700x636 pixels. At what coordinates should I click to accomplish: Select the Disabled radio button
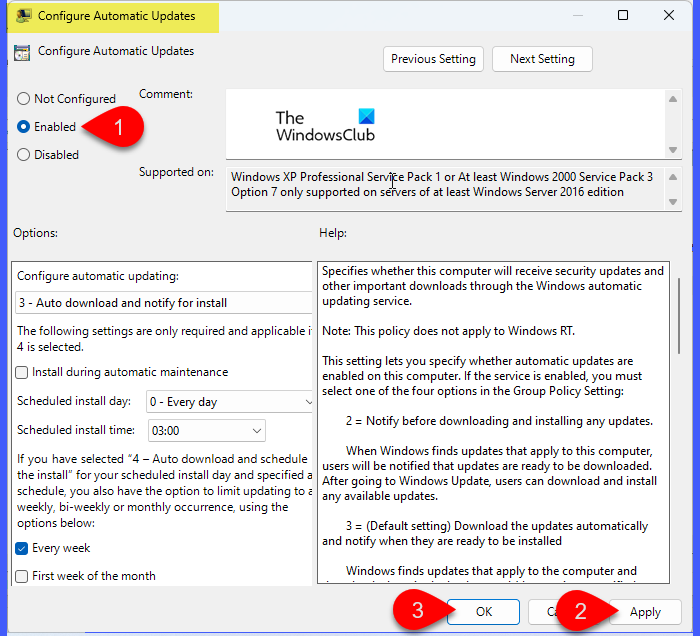(x=24, y=155)
